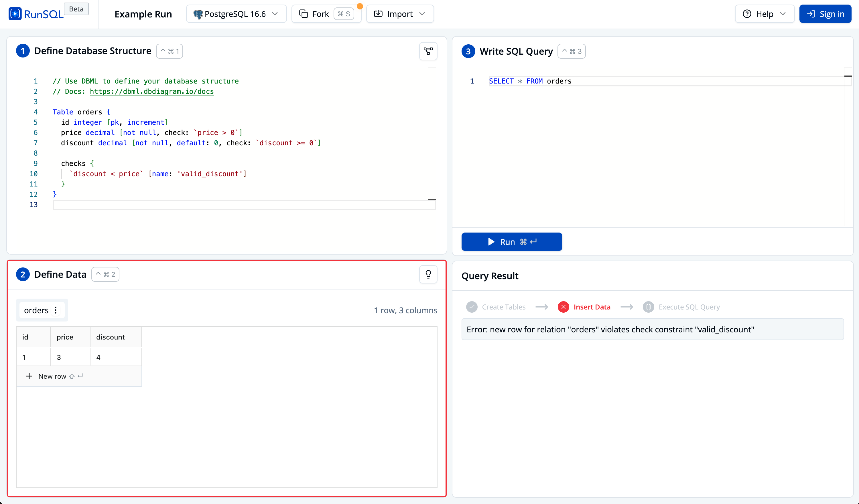Viewport: 859px width, 504px height.
Task: Click the lightbulb hint icon in Define Data
Action: pyautogui.click(x=428, y=274)
